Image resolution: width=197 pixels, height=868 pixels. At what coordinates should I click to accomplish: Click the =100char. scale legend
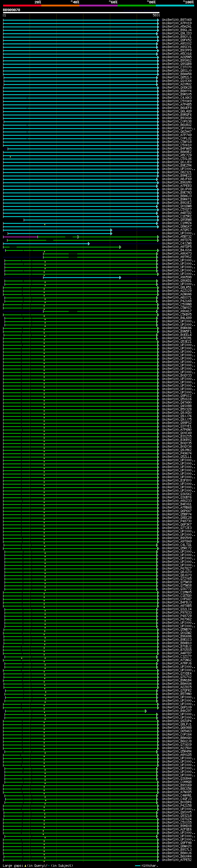coord(146,866)
